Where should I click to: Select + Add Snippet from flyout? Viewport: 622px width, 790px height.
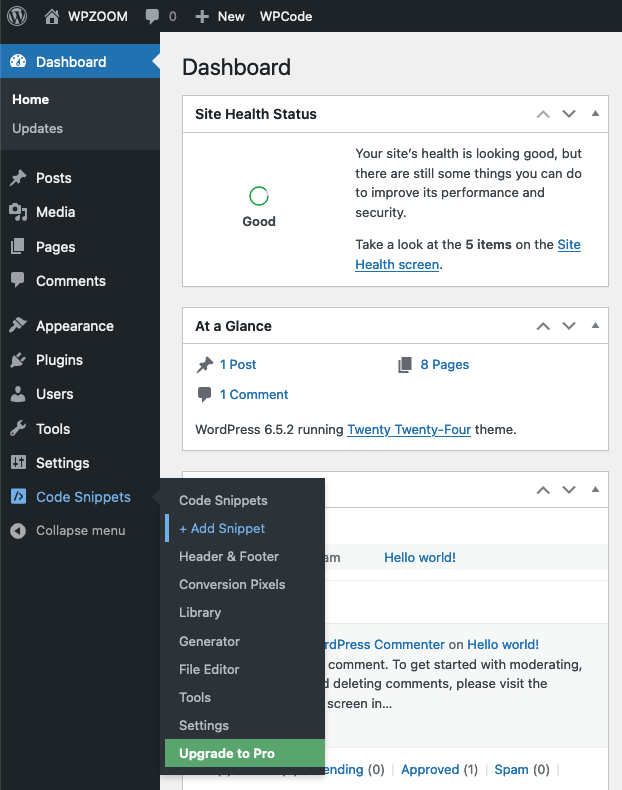pyautogui.click(x=222, y=528)
